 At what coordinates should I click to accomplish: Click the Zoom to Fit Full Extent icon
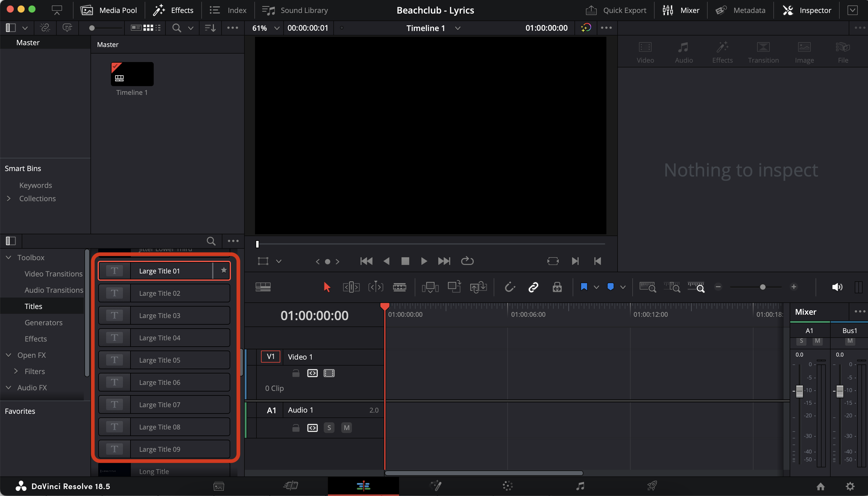(x=647, y=287)
